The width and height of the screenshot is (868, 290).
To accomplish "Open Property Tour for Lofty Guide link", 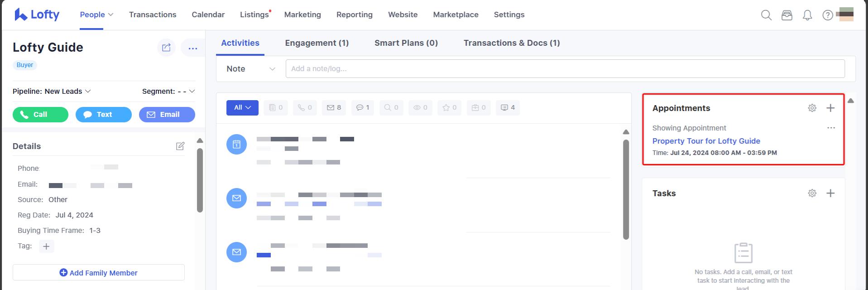I will 706,141.
